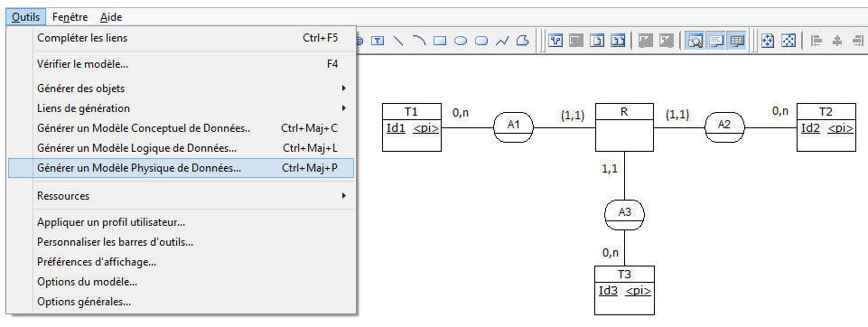This screenshot has height=327, width=868.
Task: Click the hierarchy diagram toolbar icon
Action: pos(555,41)
